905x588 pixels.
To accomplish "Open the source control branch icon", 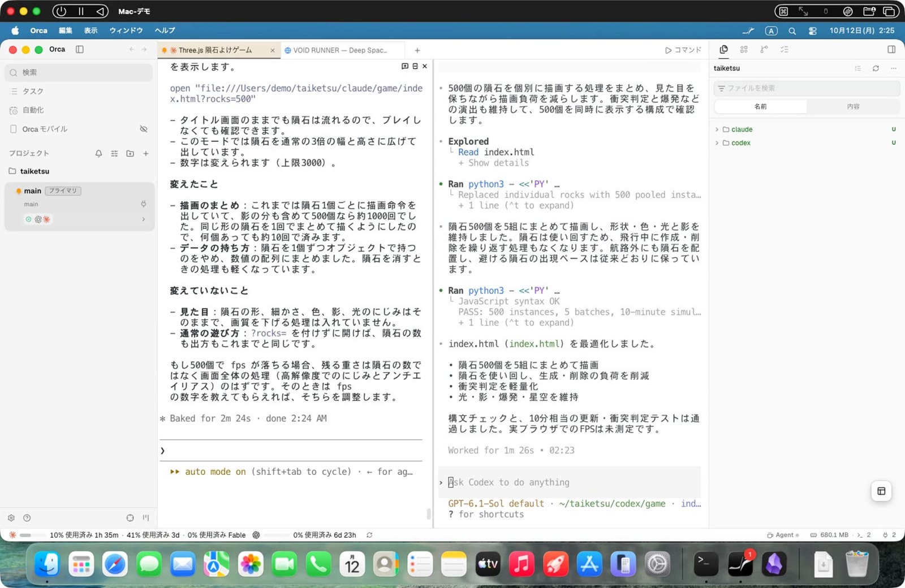I will click(764, 50).
